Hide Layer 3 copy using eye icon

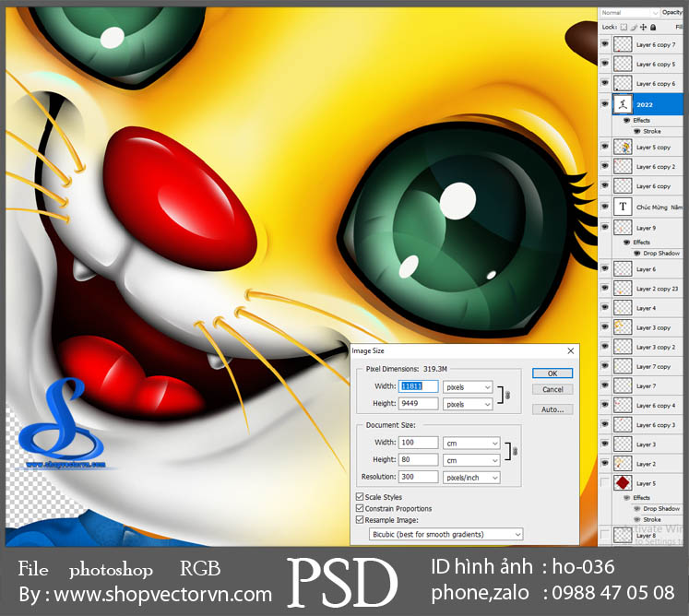click(x=605, y=326)
